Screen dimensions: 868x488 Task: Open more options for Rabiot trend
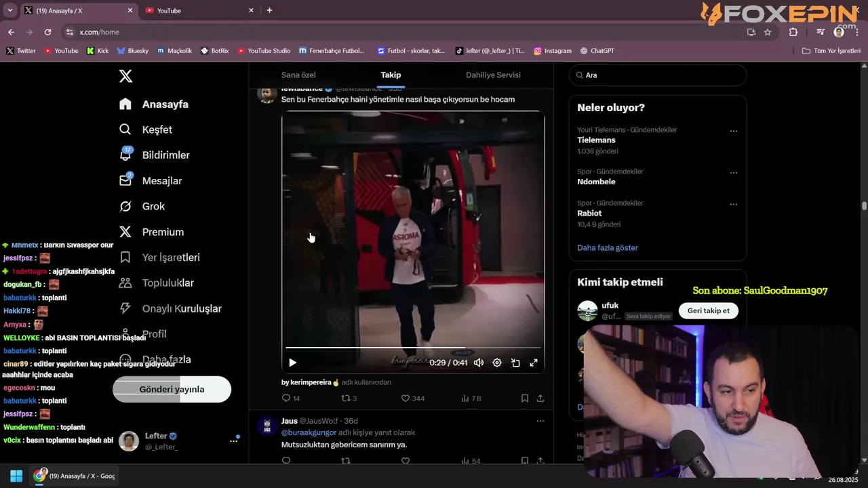[734, 204]
